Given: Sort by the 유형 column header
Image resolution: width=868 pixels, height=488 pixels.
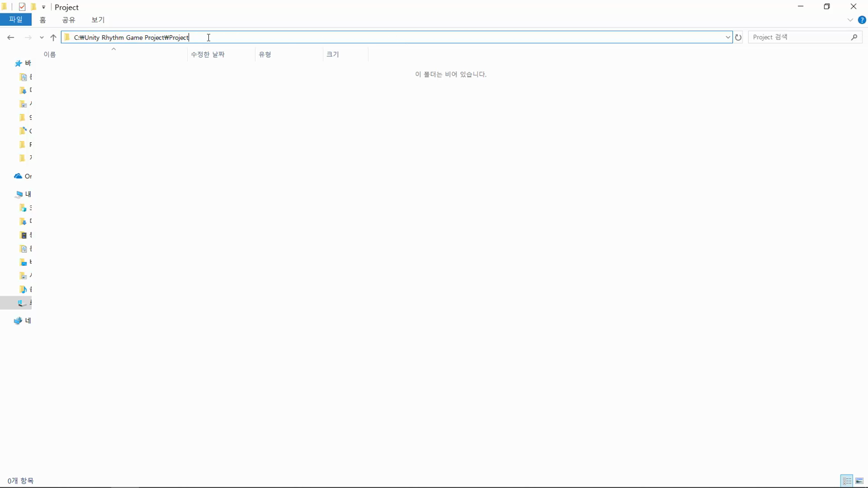Looking at the screenshot, I should (x=289, y=54).
